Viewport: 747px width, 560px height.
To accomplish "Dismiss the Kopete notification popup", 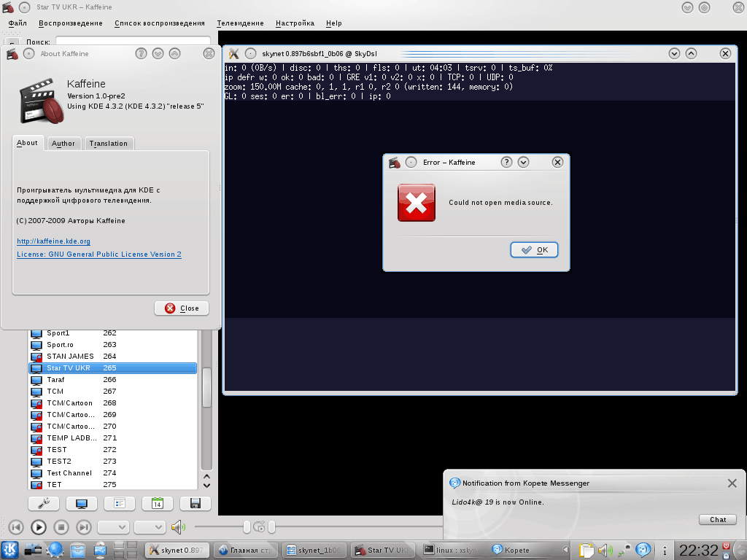I will tap(732, 483).
